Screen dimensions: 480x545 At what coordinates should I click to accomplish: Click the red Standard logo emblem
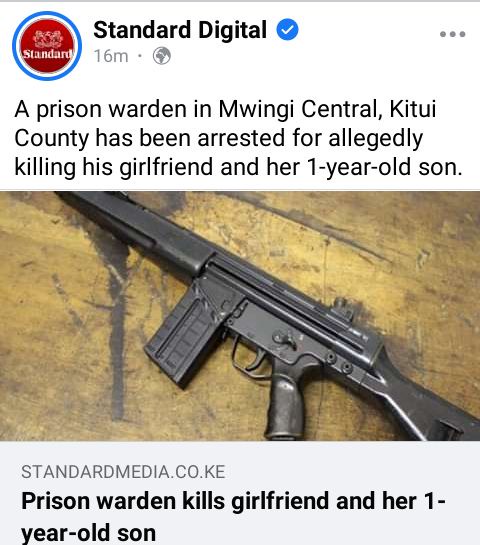click(47, 46)
